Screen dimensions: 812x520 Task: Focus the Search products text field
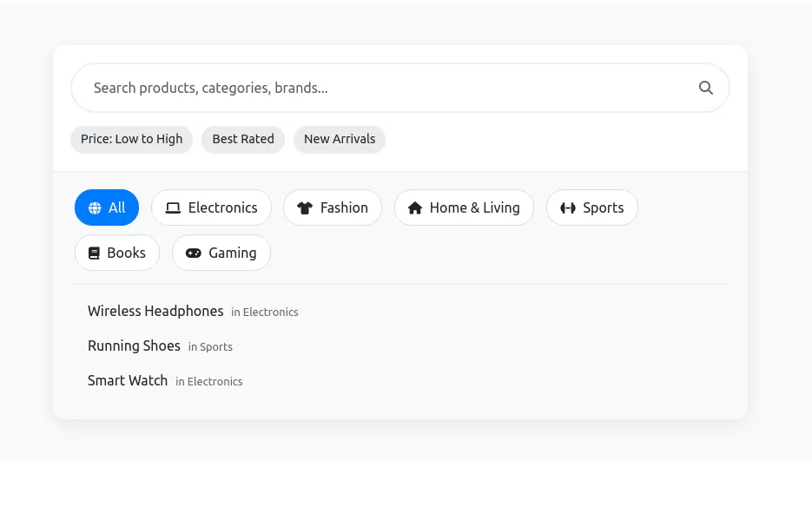(x=382, y=88)
